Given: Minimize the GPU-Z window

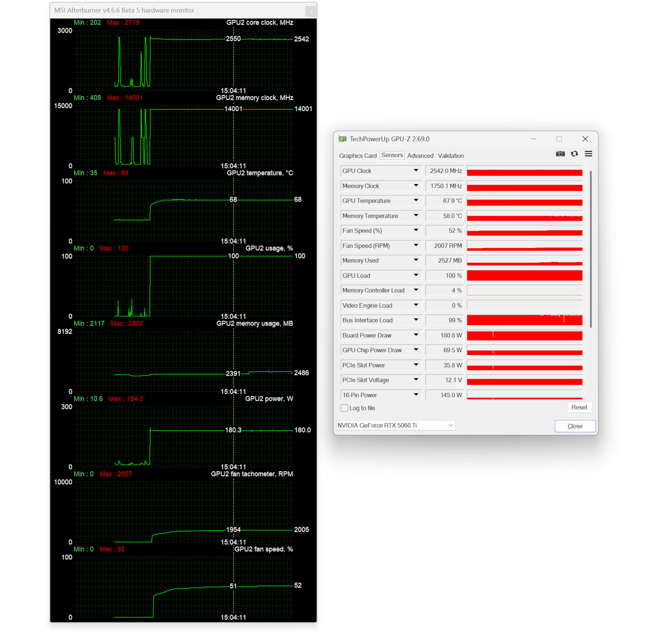Looking at the screenshot, I should click(533, 139).
